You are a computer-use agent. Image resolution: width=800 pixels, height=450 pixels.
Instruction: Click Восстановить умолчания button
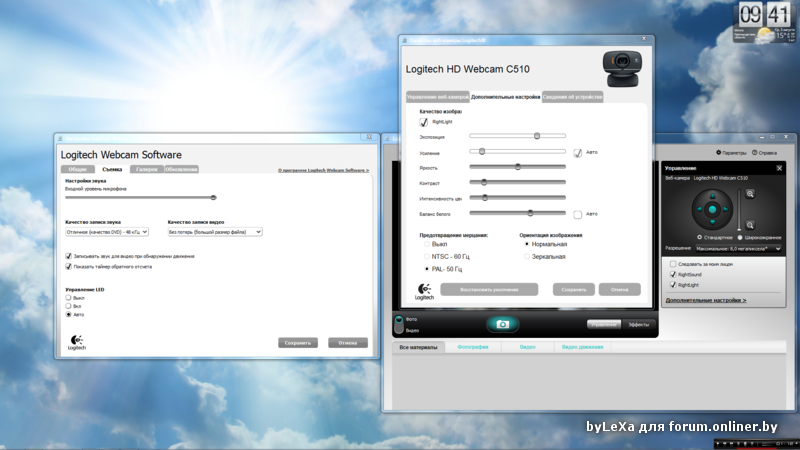pos(489,289)
